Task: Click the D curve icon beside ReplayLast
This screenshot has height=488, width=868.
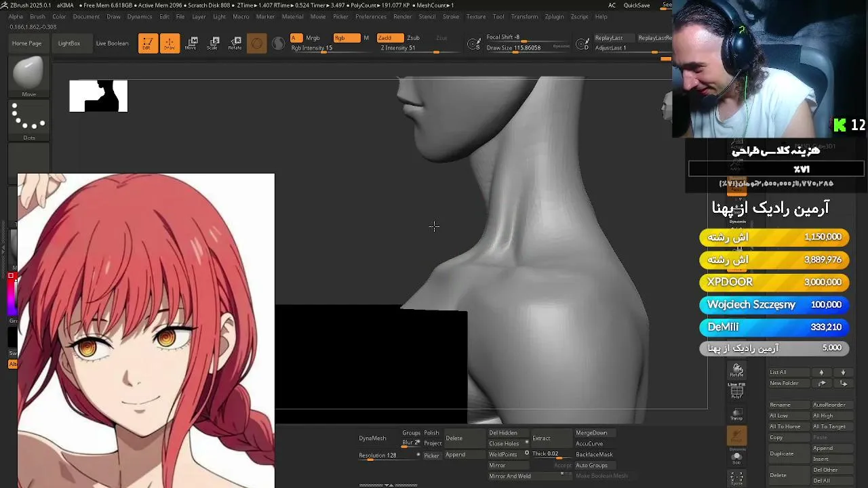Action: click(583, 44)
